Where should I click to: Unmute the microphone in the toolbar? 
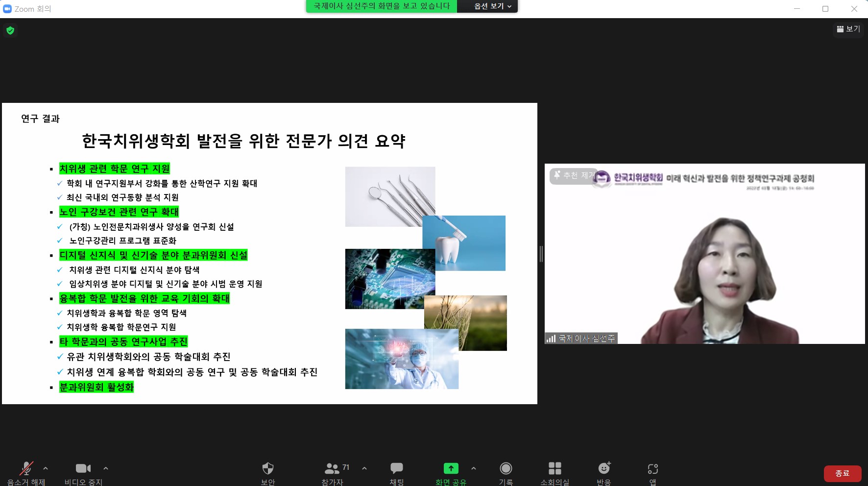coord(26,469)
